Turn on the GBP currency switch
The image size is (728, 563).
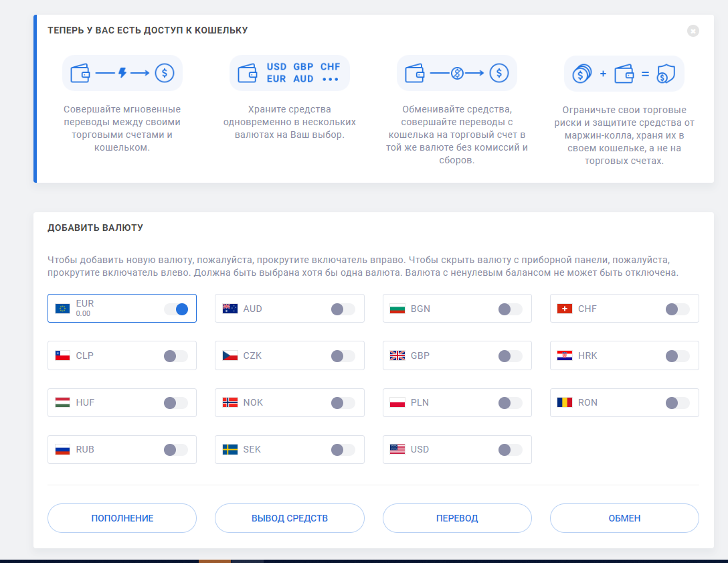click(x=511, y=356)
